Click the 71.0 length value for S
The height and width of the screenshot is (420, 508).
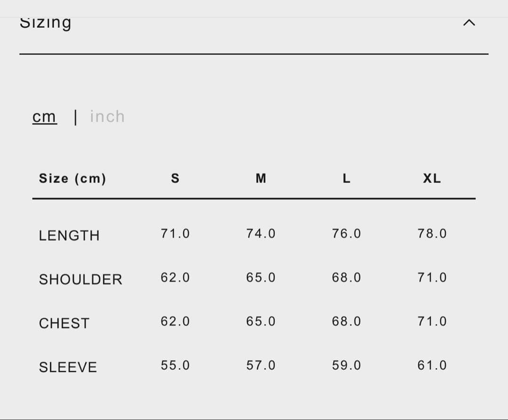pyautogui.click(x=175, y=234)
